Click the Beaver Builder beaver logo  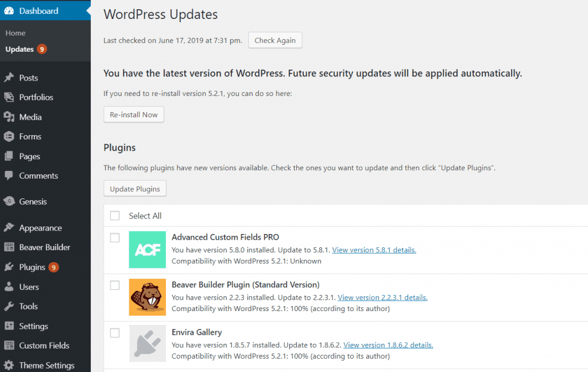pos(148,297)
